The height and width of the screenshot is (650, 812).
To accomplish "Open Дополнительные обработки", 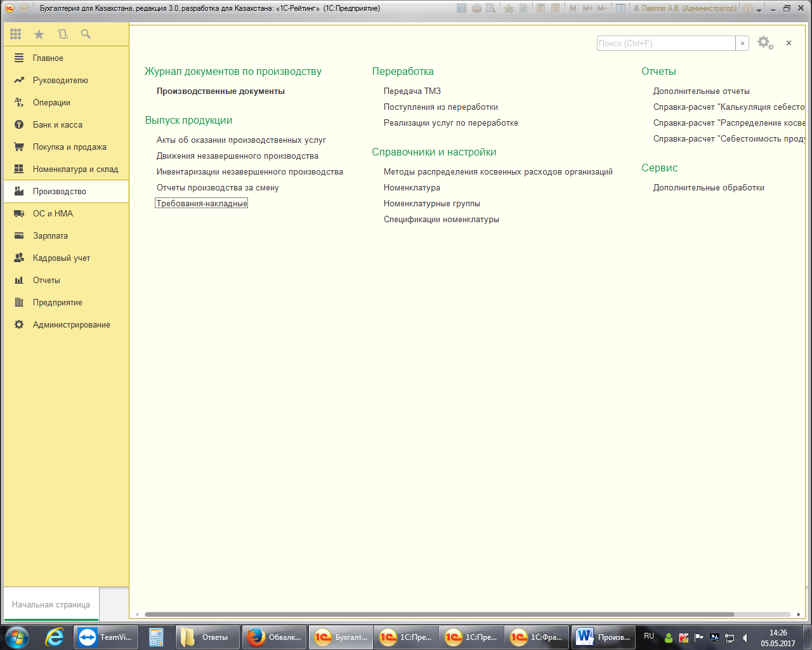I will pos(709,187).
